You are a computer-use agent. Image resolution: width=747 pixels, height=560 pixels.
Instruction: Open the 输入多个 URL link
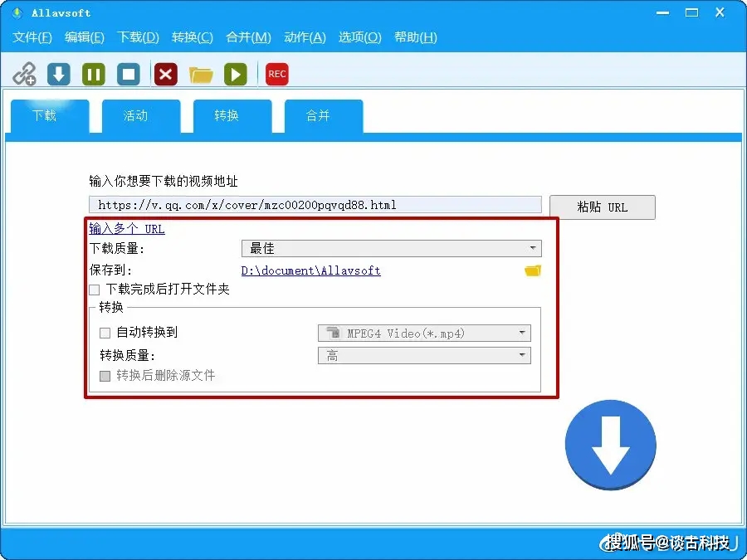point(126,229)
